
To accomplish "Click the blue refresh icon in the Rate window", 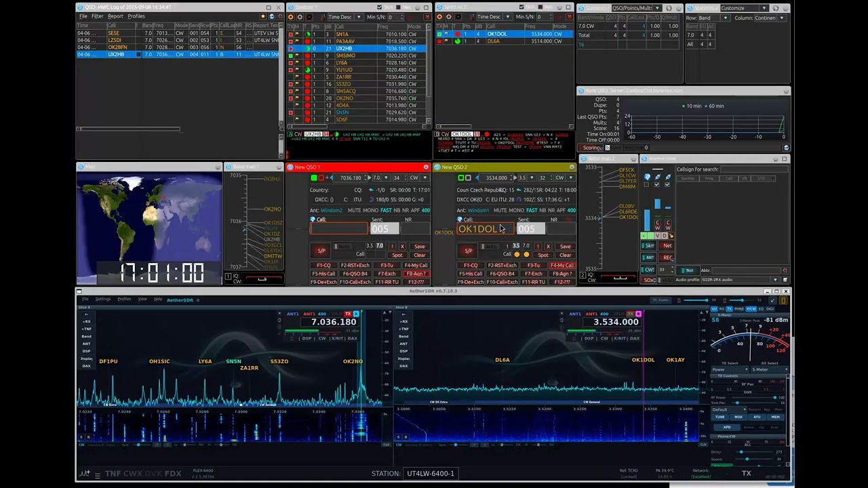I will point(786,148).
